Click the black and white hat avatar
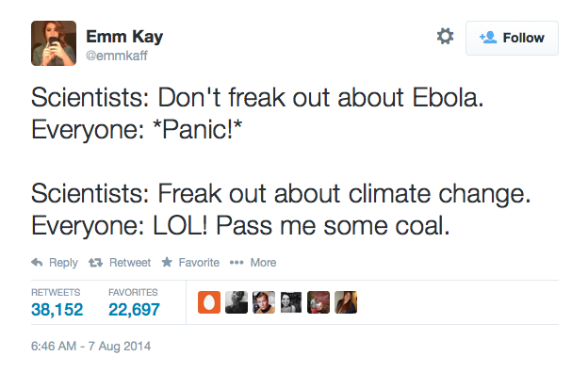 pyautogui.click(x=237, y=302)
